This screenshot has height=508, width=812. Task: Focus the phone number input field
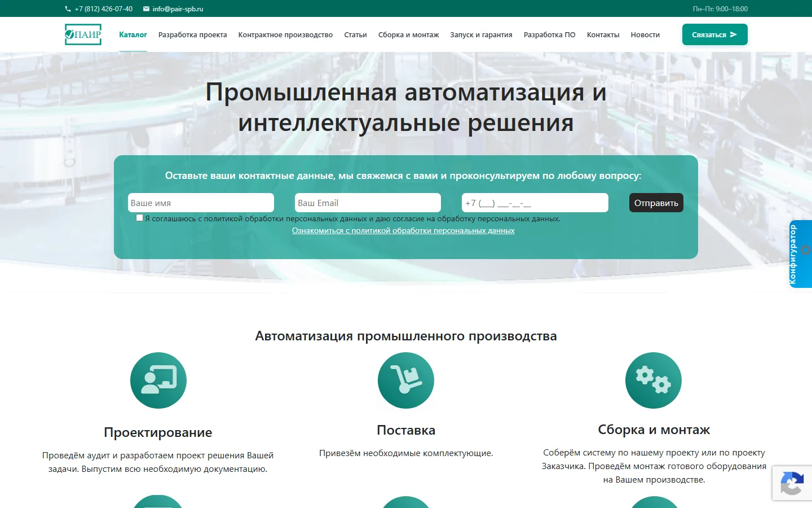[535, 203]
